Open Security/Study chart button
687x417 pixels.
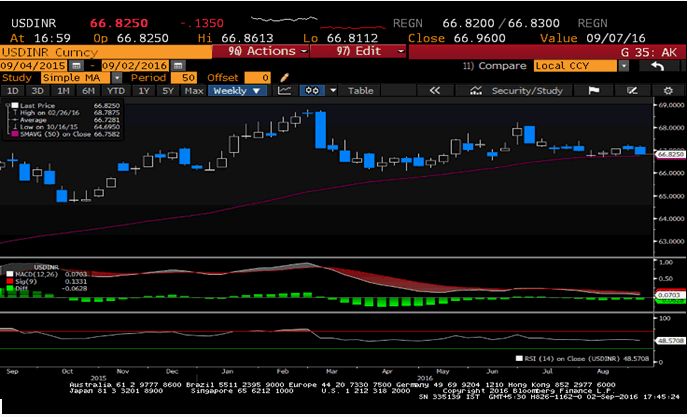(x=516, y=91)
